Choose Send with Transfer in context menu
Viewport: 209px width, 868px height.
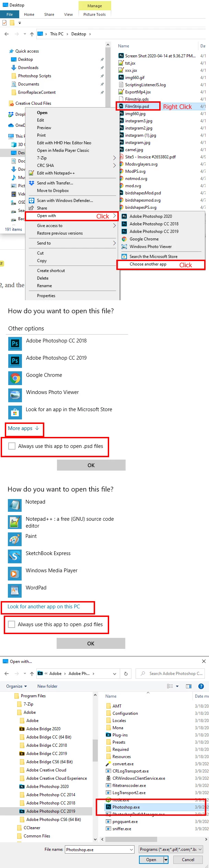tap(55, 183)
